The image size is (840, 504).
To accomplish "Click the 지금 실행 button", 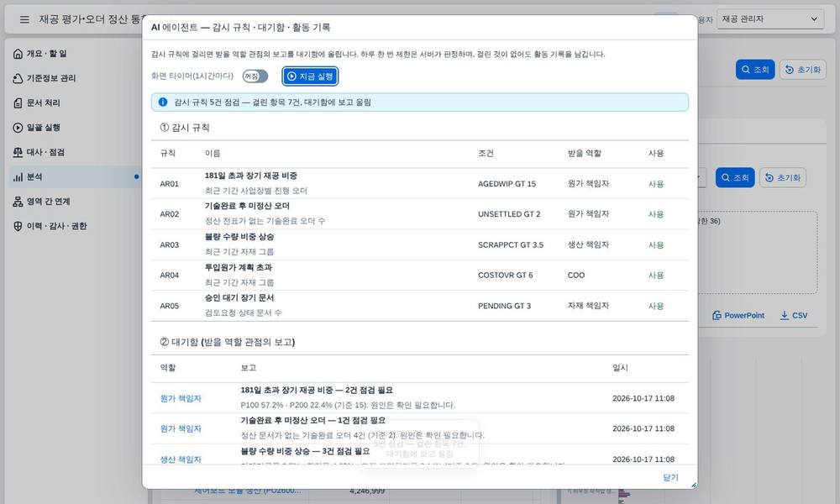I will 310,76.
